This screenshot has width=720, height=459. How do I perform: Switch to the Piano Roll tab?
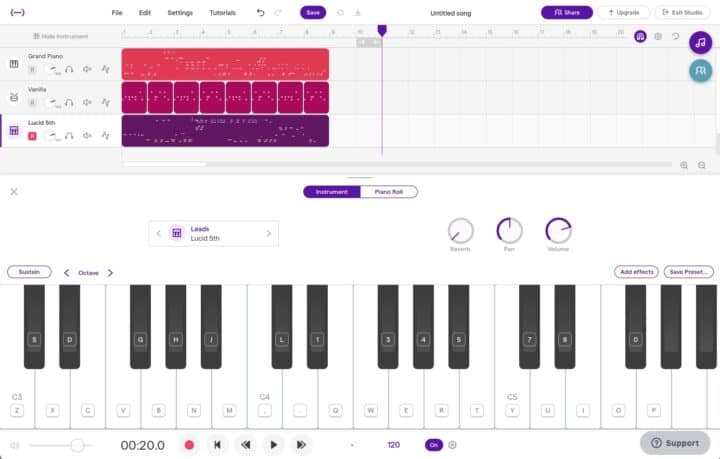coord(389,192)
